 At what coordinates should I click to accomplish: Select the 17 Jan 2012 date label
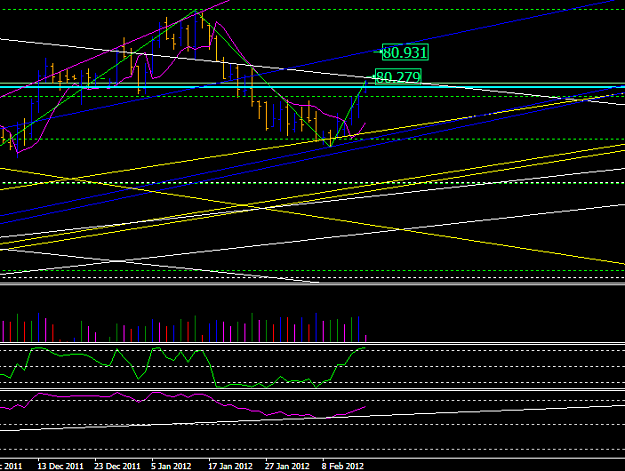coord(230,466)
